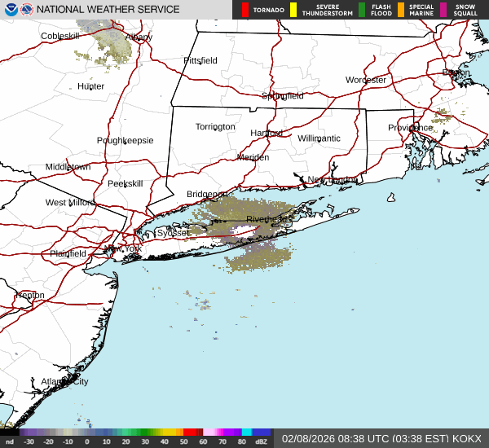Click the Middletown city label

click(x=68, y=167)
